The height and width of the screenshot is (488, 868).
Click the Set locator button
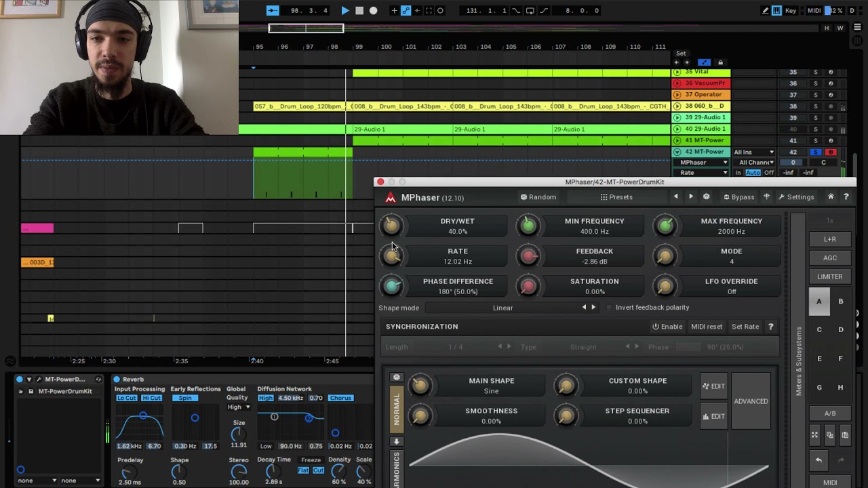pyautogui.click(x=681, y=53)
